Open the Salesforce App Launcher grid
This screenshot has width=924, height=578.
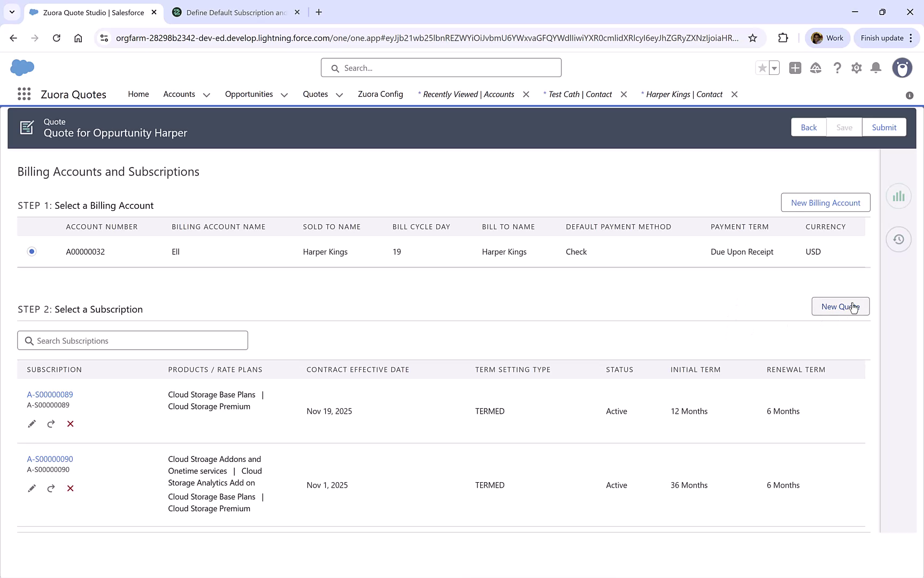pyautogui.click(x=24, y=94)
